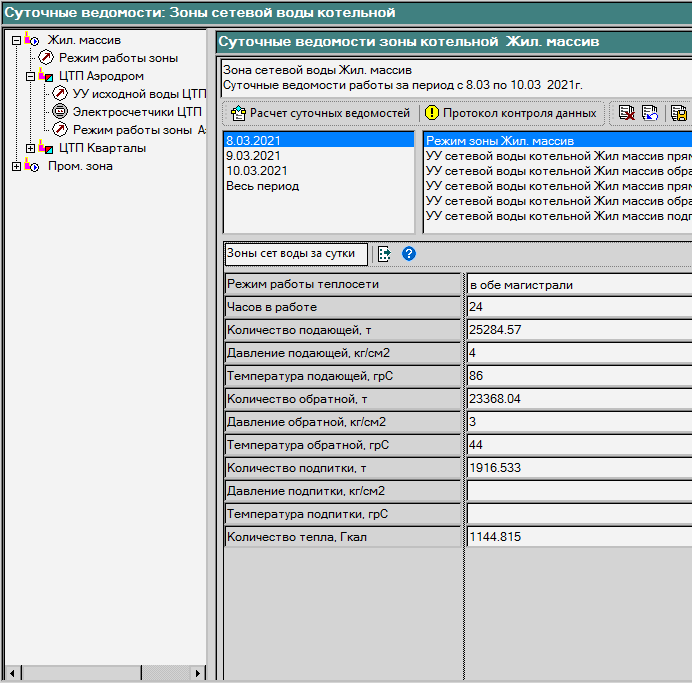Screen dimensions: 692x683
Task: Click the refresh report icon with blue arrows
Action: point(650,113)
